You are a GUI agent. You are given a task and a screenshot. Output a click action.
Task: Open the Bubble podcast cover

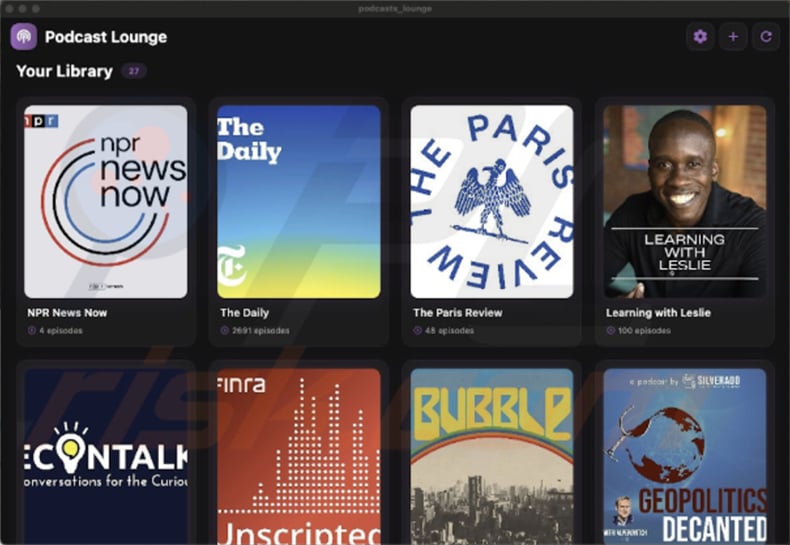(492, 456)
